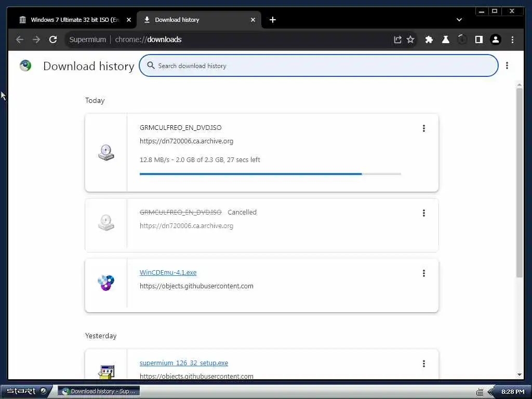Open more actions for supermium_126_32_setup.exe
This screenshot has width=532, height=399.
pyautogui.click(x=424, y=364)
